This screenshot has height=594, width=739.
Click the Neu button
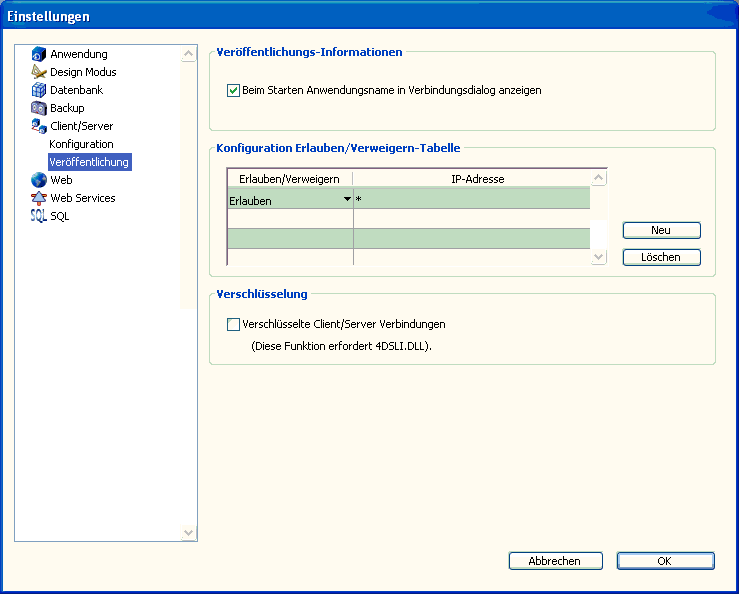coord(661,230)
